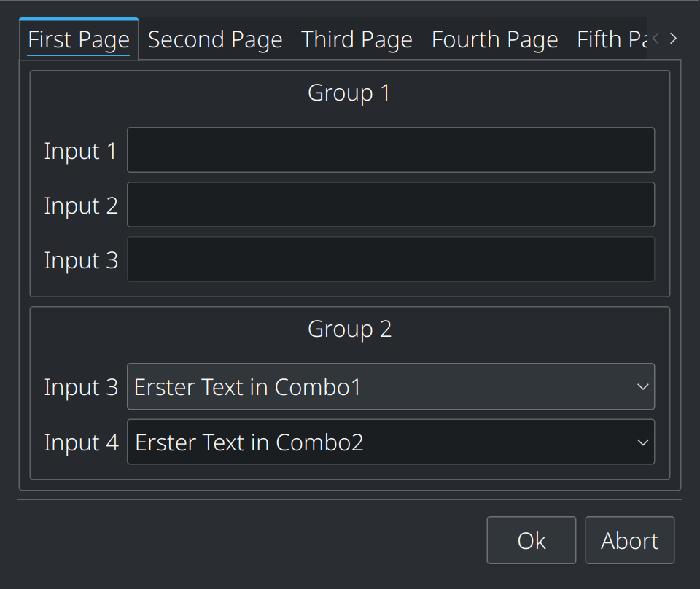
Task: Click the Input 1 label text
Action: click(80, 151)
